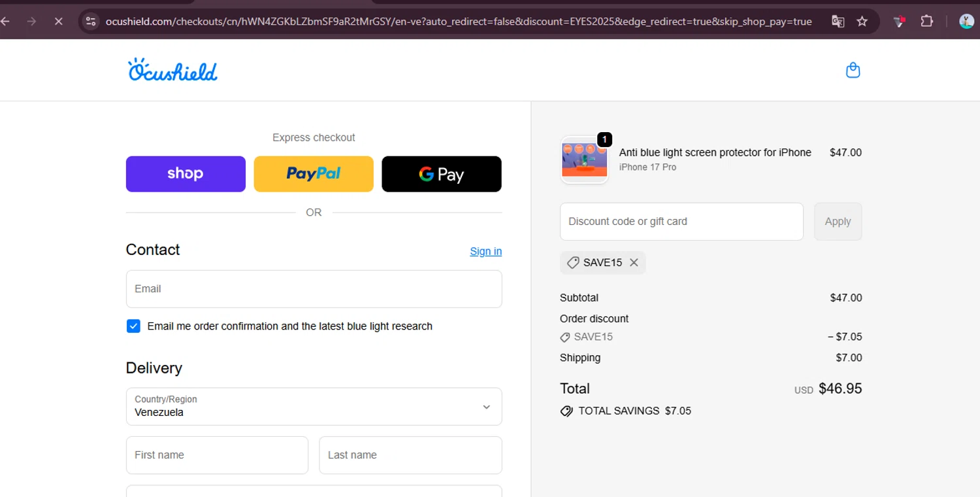Open the shopping bag cart icon
This screenshot has height=497, width=980.
853,70
